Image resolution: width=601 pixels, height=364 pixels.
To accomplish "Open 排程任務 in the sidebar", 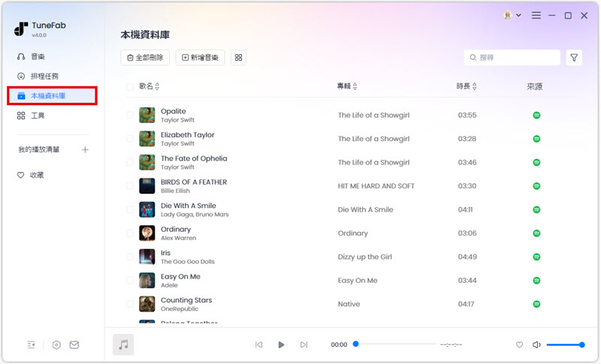I will click(38, 76).
